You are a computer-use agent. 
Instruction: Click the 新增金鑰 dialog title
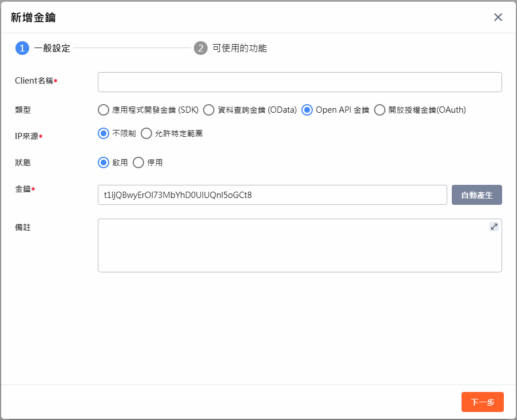pos(33,17)
